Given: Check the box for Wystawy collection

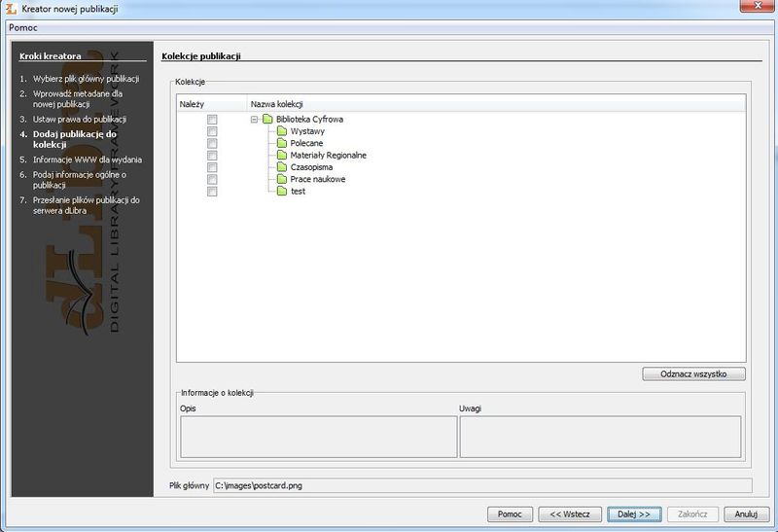Looking at the screenshot, I should point(212,131).
